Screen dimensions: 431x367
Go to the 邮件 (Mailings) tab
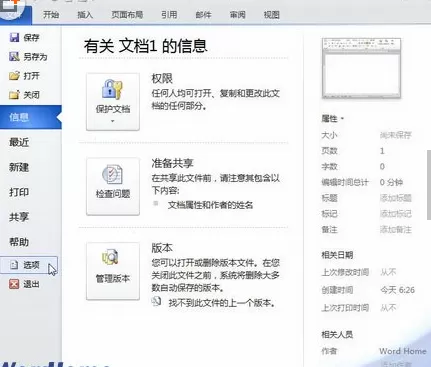pos(203,15)
